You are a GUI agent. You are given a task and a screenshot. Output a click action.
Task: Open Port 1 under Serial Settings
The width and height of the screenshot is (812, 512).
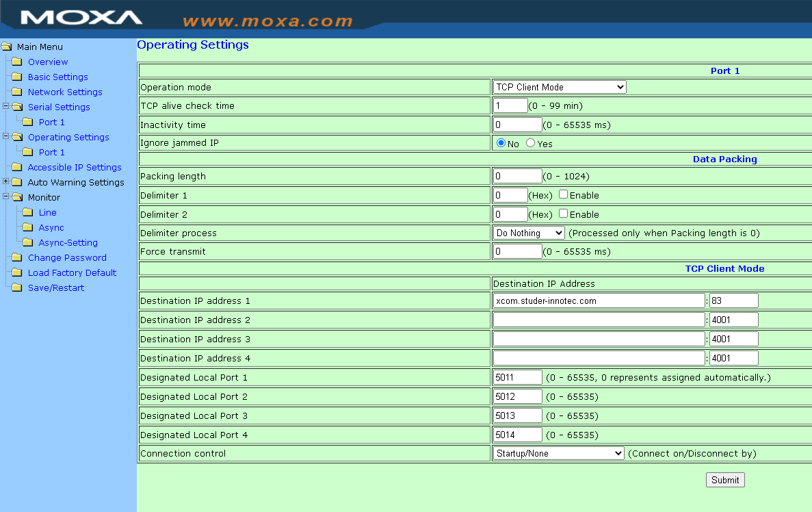[52, 122]
